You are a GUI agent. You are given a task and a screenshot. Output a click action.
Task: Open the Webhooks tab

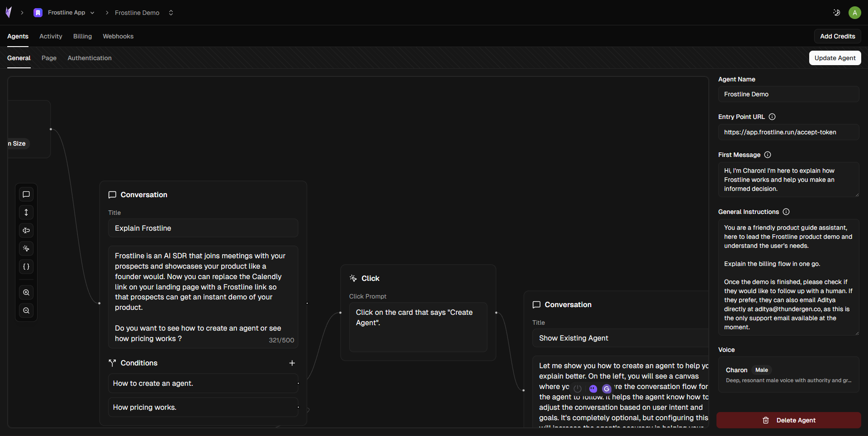tap(118, 36)
